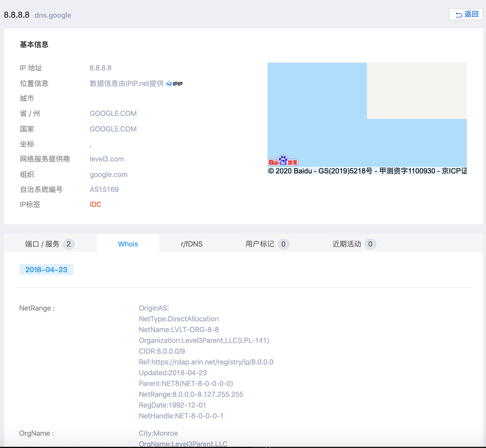Screen dimensions: 486x448
Task: Click the NetName:LVLT-ORG-8-8 line
Action: pyautogui.click(x=179, y=330)
